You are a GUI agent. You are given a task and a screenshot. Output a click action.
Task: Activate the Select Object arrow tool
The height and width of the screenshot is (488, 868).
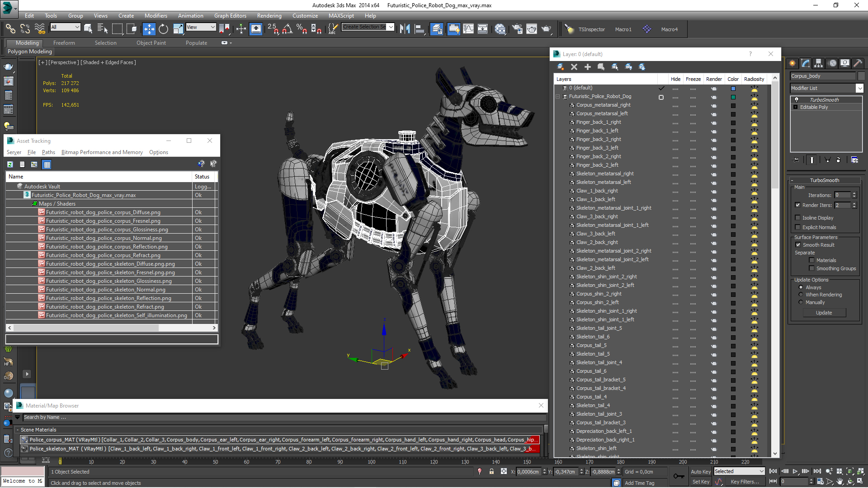click(88, 29)
